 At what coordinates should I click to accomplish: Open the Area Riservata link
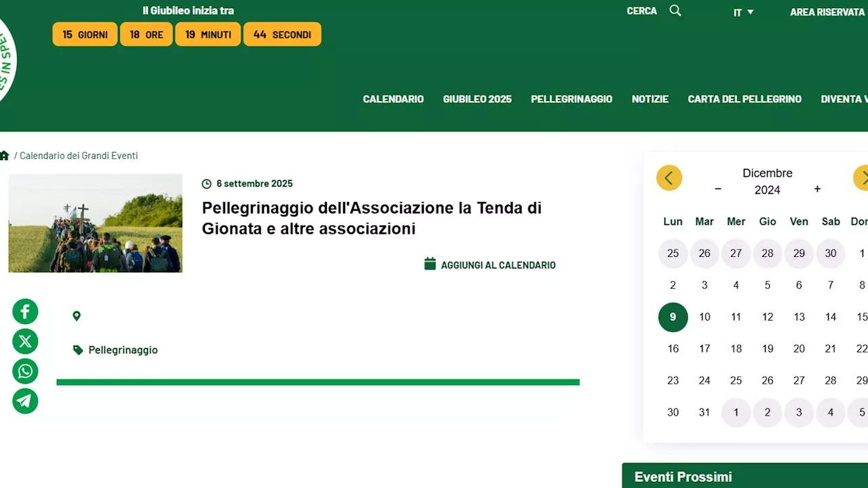tap(827, 12)
